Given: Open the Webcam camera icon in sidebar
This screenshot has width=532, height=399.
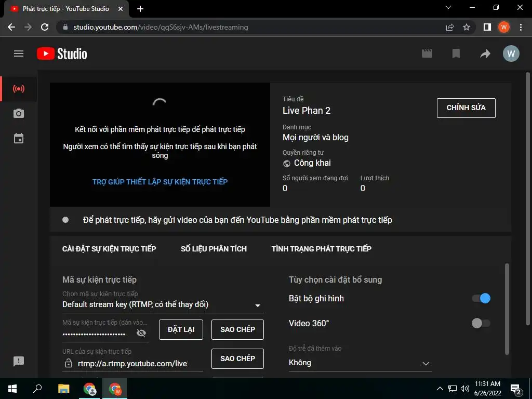Looking at the screenshot, I should click(x=19, y=113).
